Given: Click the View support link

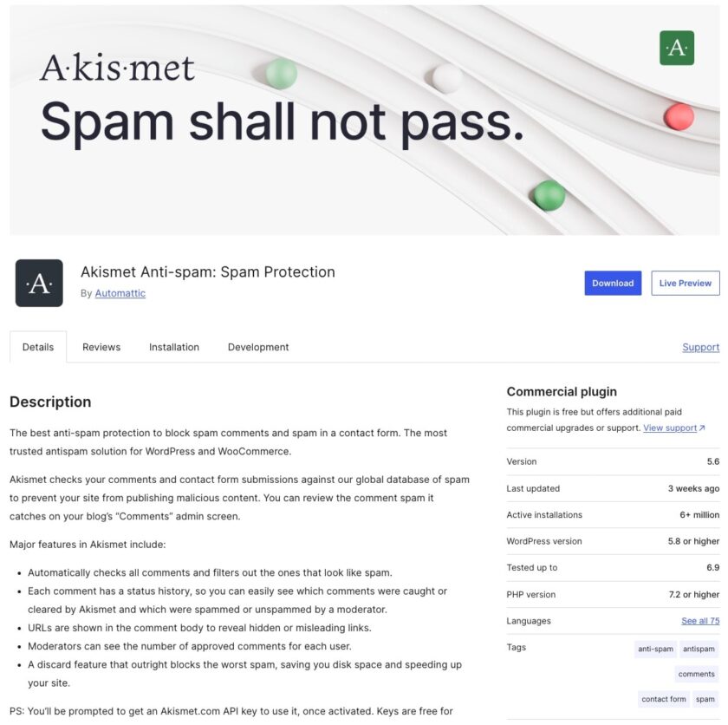Looking at the screenshot, I should click(x=672, y=428).
